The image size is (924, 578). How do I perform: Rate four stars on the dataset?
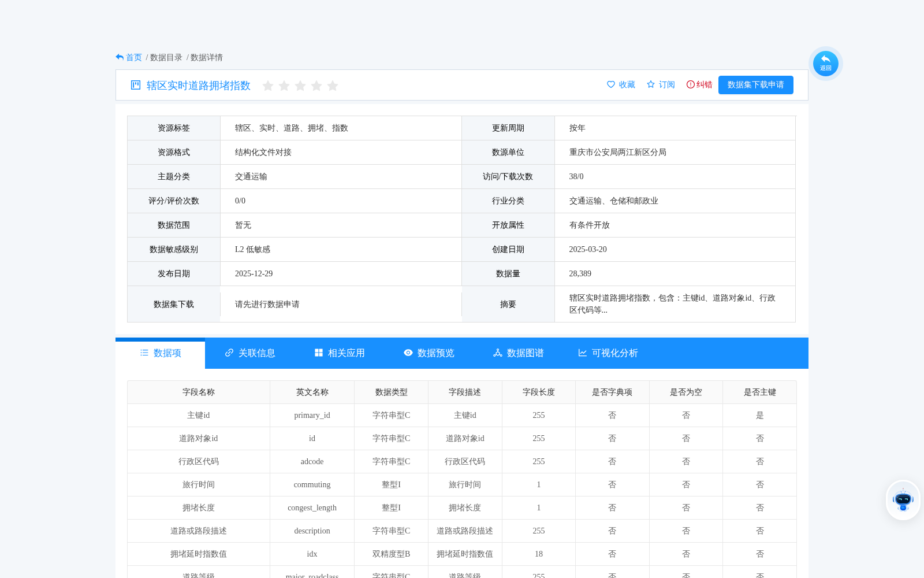pyautogui.click(x=316, y=86)
